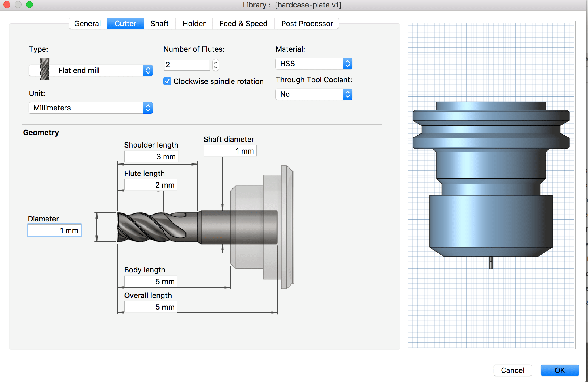Click the Diameter input field
The width and height of the screenshot is (588, 382).
click(x=54, y=230)
